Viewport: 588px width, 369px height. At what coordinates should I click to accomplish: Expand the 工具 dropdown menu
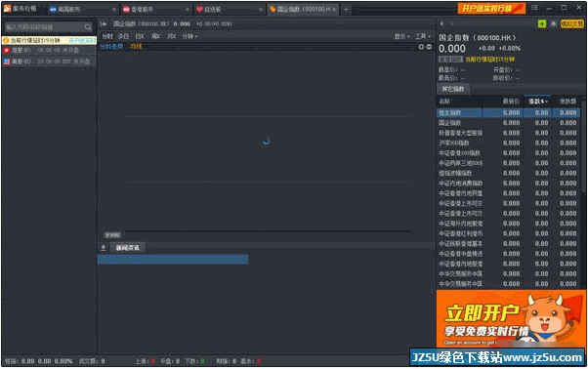click(x=423, y=36)
